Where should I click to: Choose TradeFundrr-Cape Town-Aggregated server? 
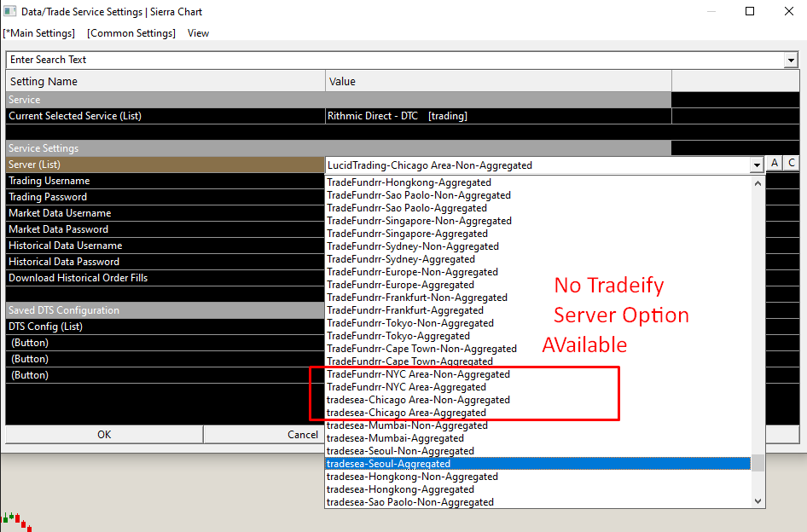point(538,361)
